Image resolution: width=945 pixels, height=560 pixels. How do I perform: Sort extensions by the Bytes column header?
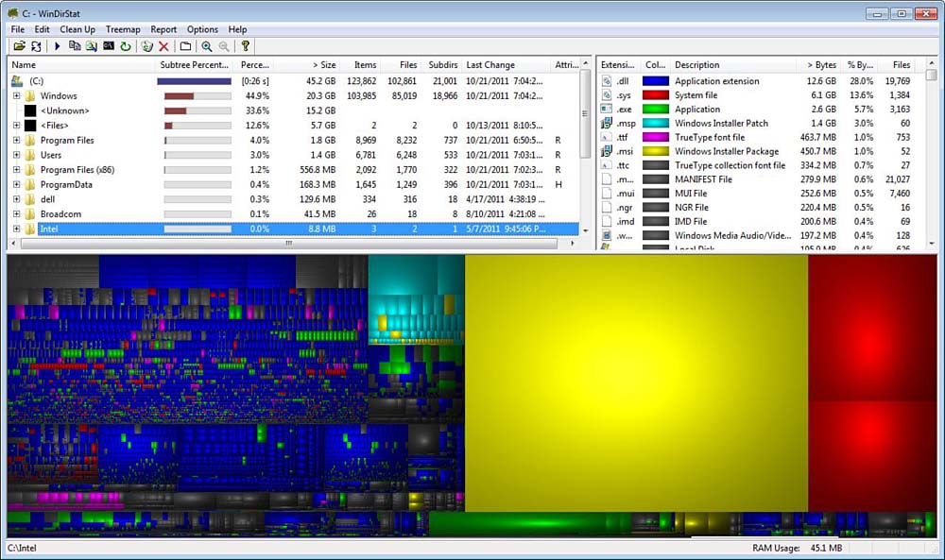pos(821,64)
